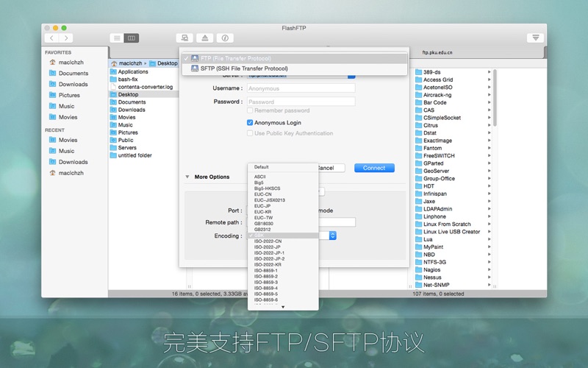
Task: Switch to the ftp.pku.edu.cn tab
Action: pos(437,52)
